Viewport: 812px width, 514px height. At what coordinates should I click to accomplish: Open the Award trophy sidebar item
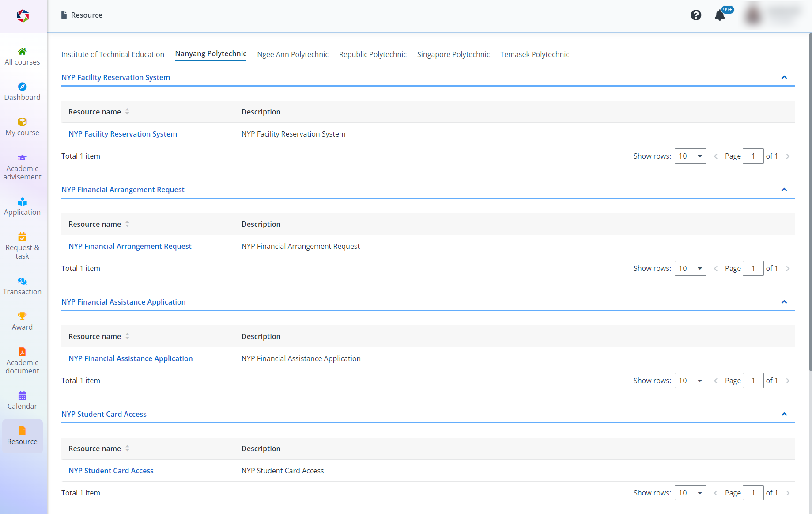pyautogui.click(x=22, y=321)
